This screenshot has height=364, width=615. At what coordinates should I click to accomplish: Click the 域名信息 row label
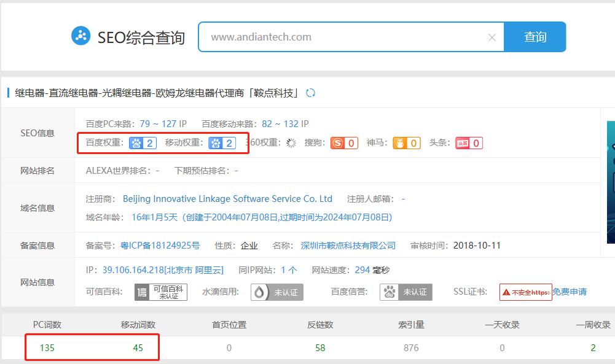[x=37, y=208]
